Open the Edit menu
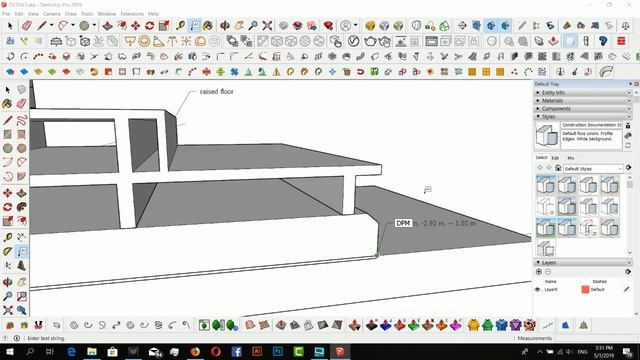This screenshot has width=640, height=360. (x=19, y=14)
